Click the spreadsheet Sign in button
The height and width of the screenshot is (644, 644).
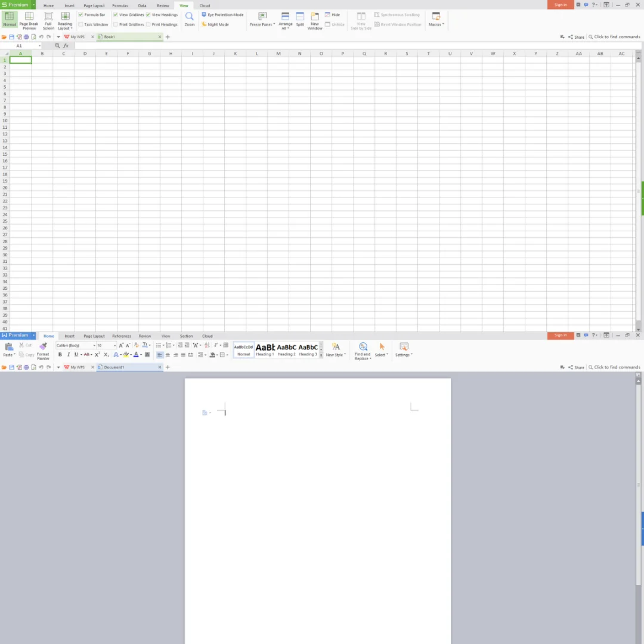tap(561, 5)
